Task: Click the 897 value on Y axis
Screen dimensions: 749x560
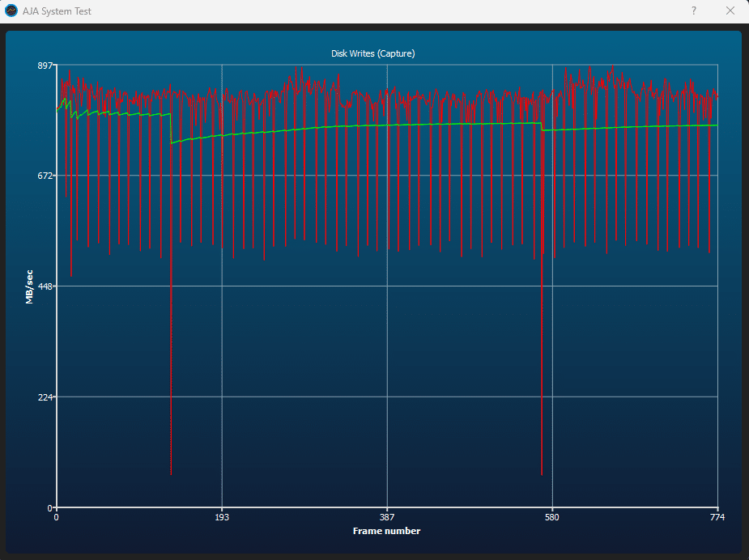Action: (45, 66)
